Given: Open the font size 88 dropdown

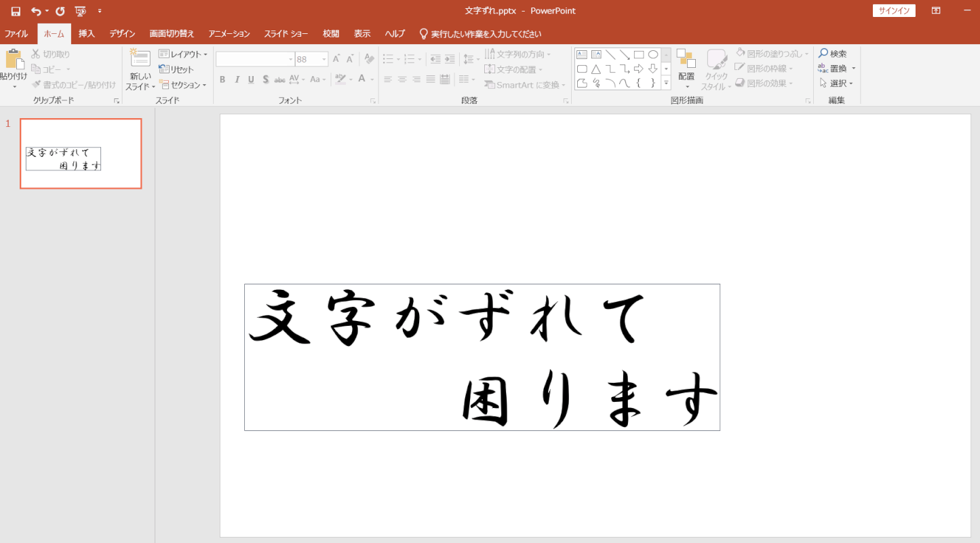Looking at the screenshot, I should coord(325,59).
